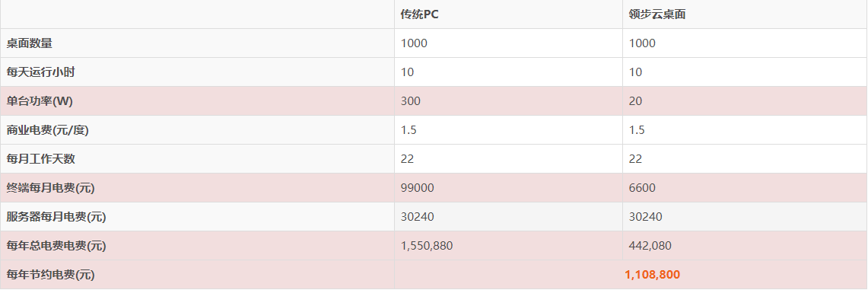Select the 6600 monthly terminal cost cell

click(x=642, y=188)
